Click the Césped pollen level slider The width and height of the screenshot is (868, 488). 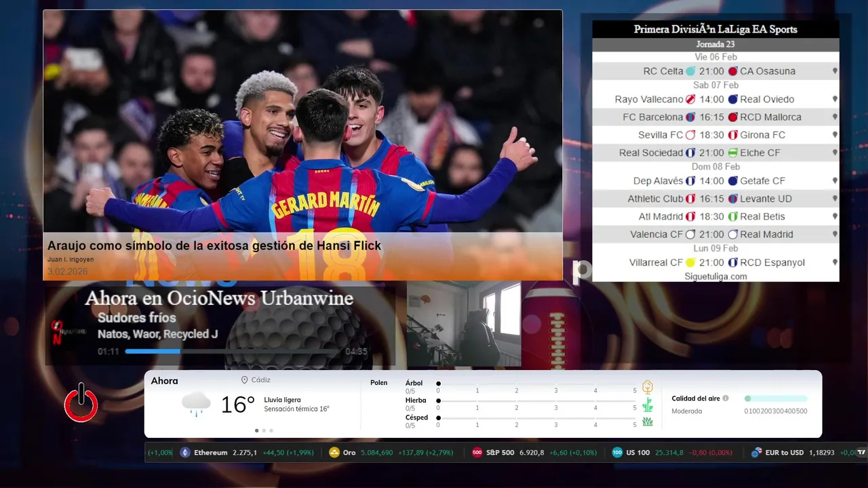(x=536, y=418)
